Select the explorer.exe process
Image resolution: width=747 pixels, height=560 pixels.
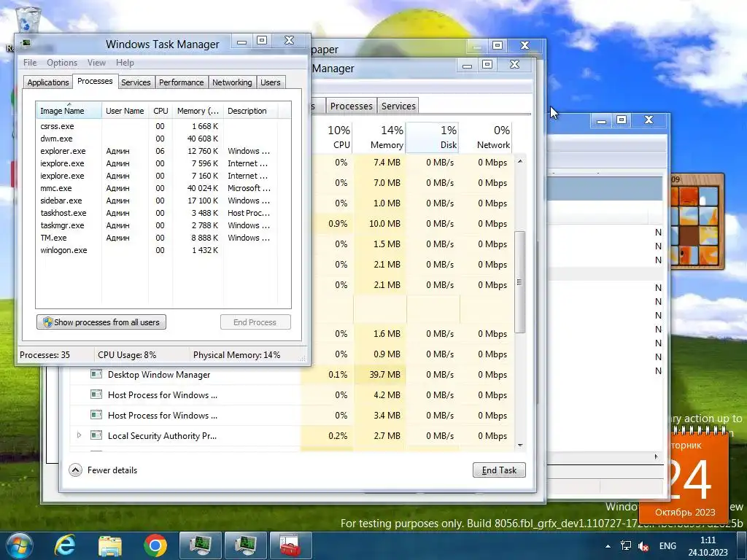[163, 151]
